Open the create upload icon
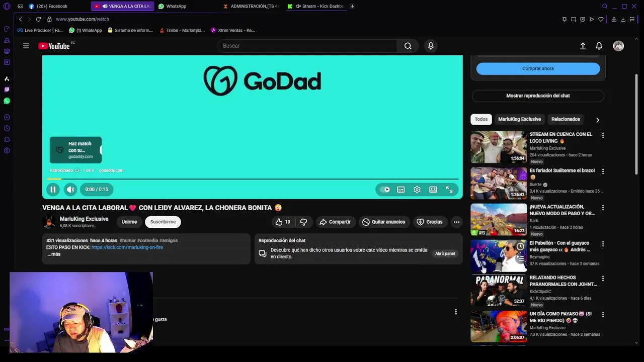644x362 pixels. [x=583, y=46]
